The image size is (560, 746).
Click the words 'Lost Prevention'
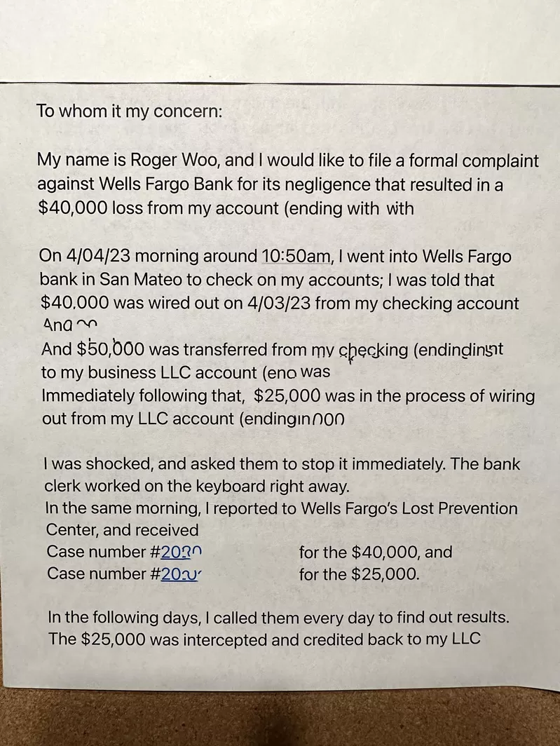click(460, 508)
